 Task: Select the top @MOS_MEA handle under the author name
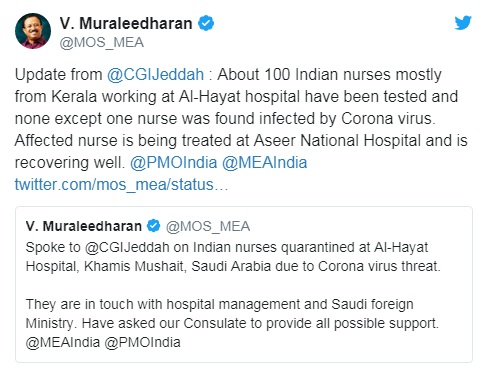(x=102, y=42)
